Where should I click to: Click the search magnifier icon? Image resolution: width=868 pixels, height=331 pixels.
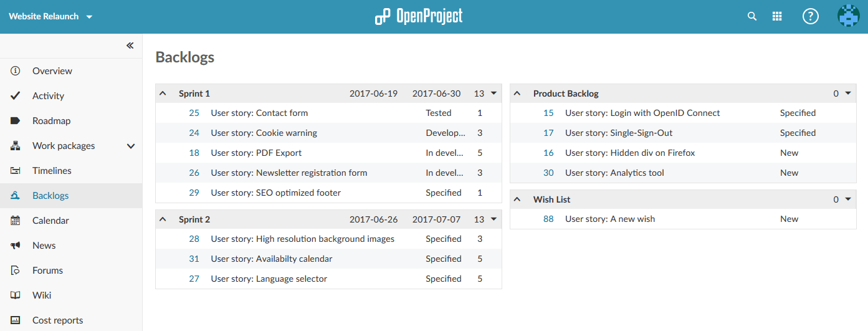[x=752, y=17]
